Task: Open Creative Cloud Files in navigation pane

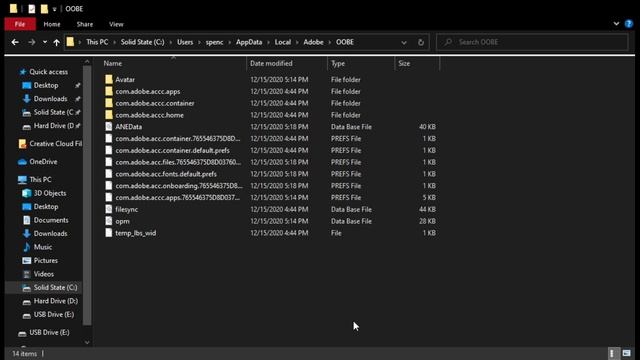Action: point(56,144)
